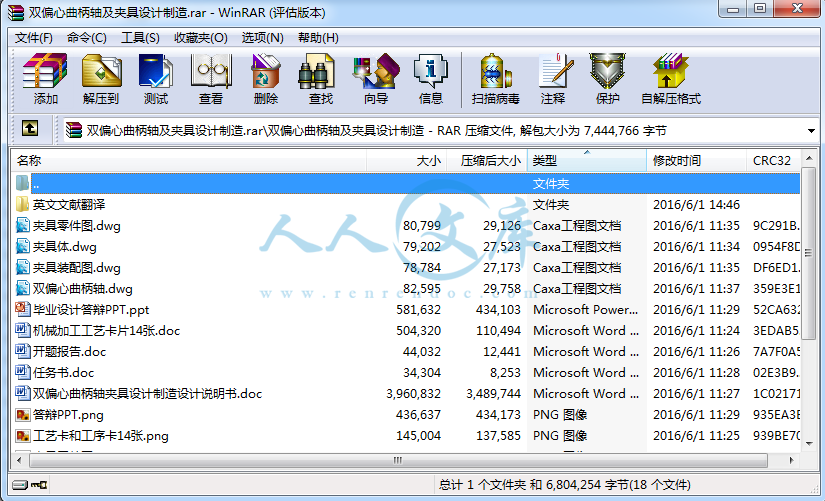Viewport: 825px width, 501px height.
Task: Sort by CRC32 column header
Action: [x=772, y=161]
